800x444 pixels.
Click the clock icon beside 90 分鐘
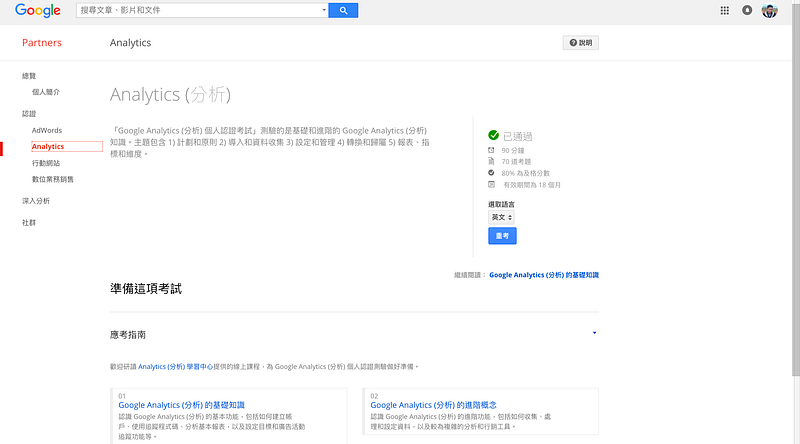491,150
